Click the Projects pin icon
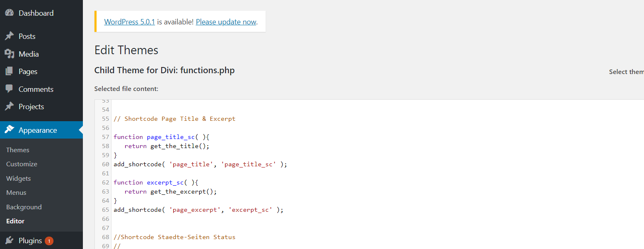This screenshot has height=249, width=644. point(9,107)
